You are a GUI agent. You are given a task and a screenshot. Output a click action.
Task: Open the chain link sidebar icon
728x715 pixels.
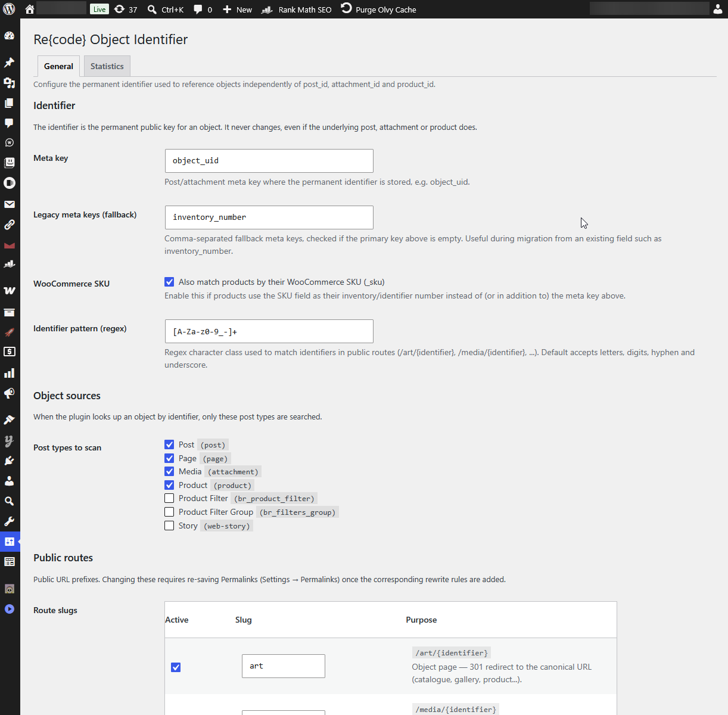click(x=9, y=225)
